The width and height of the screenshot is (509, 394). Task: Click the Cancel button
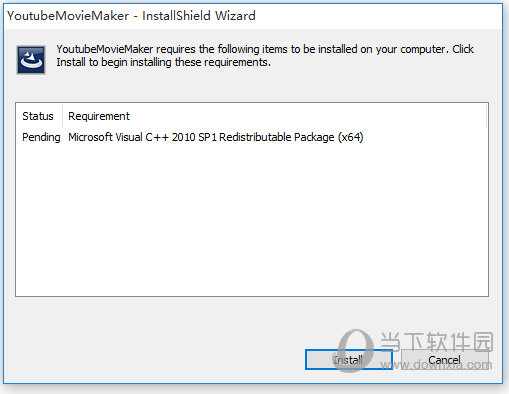[445, 359]
